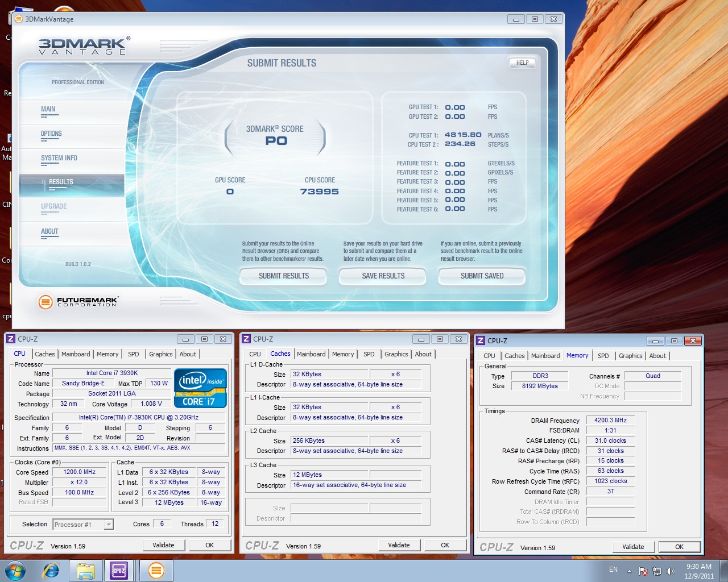Select the CPU SCORE value 73995
Screen dimensions: 728x582
(320, 192)
